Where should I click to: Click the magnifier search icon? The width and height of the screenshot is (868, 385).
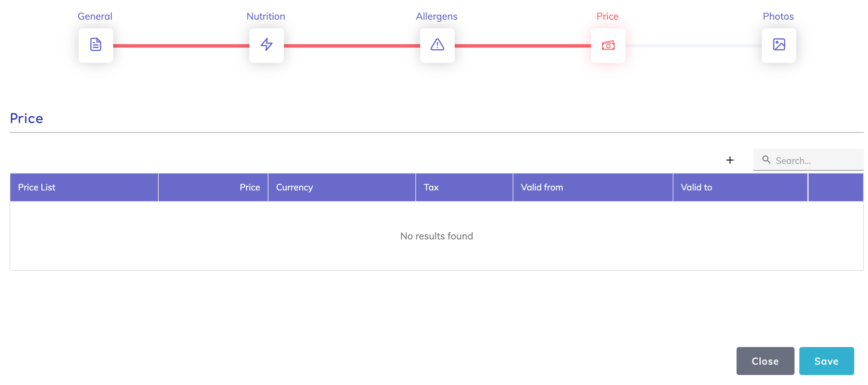click(766, 160)
